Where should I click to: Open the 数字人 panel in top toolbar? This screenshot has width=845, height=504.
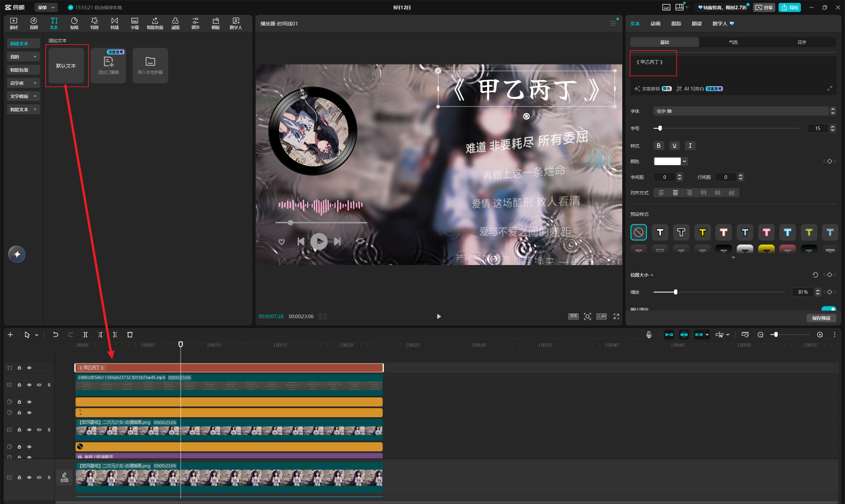coord(236,23)
